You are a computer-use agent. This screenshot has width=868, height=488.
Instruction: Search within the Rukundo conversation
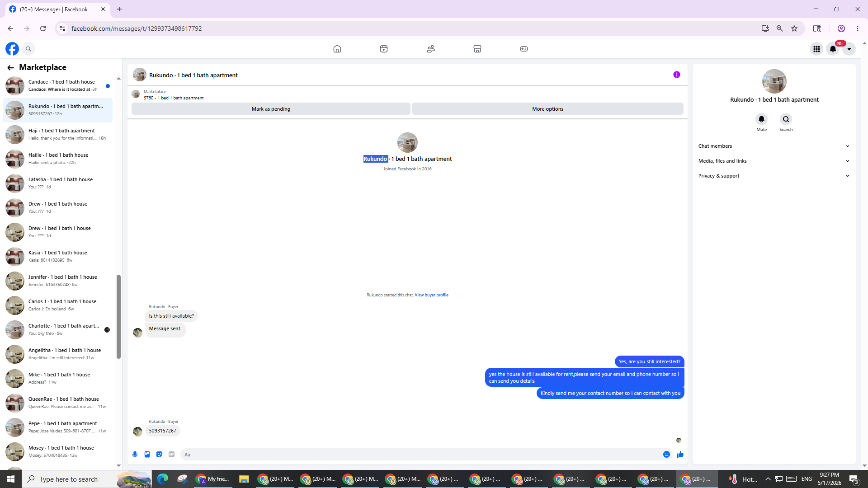786,119
